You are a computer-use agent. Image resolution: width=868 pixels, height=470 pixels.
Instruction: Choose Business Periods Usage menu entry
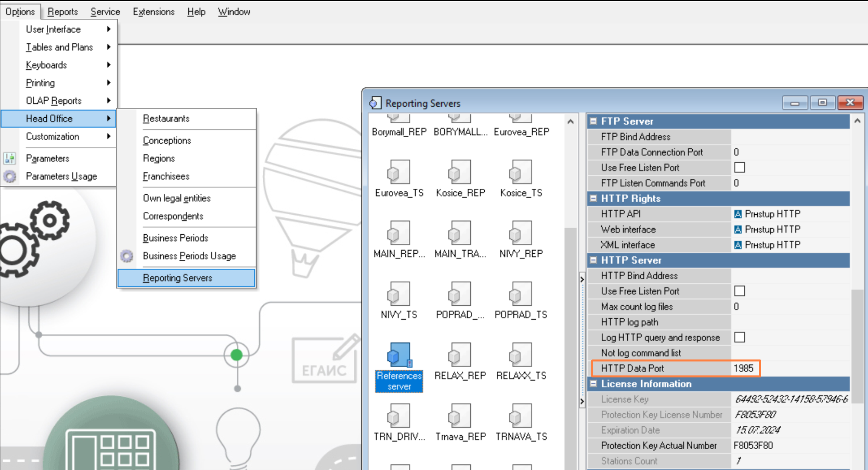click(189, 256)
